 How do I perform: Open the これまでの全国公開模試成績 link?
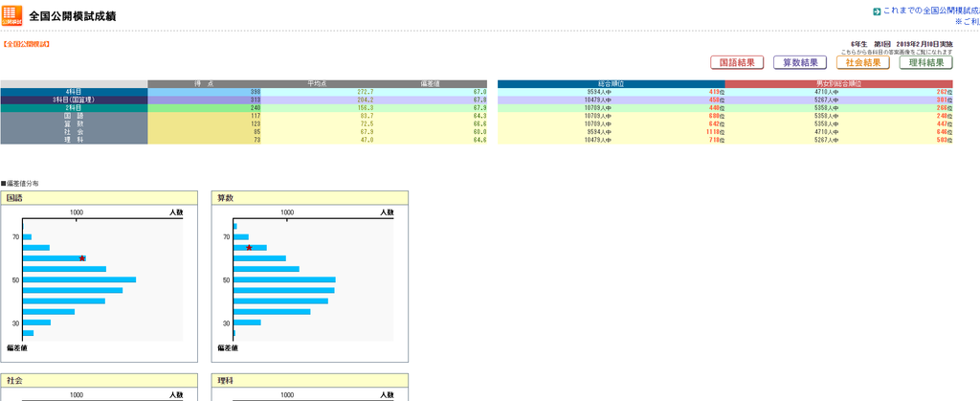pos(931,11)
